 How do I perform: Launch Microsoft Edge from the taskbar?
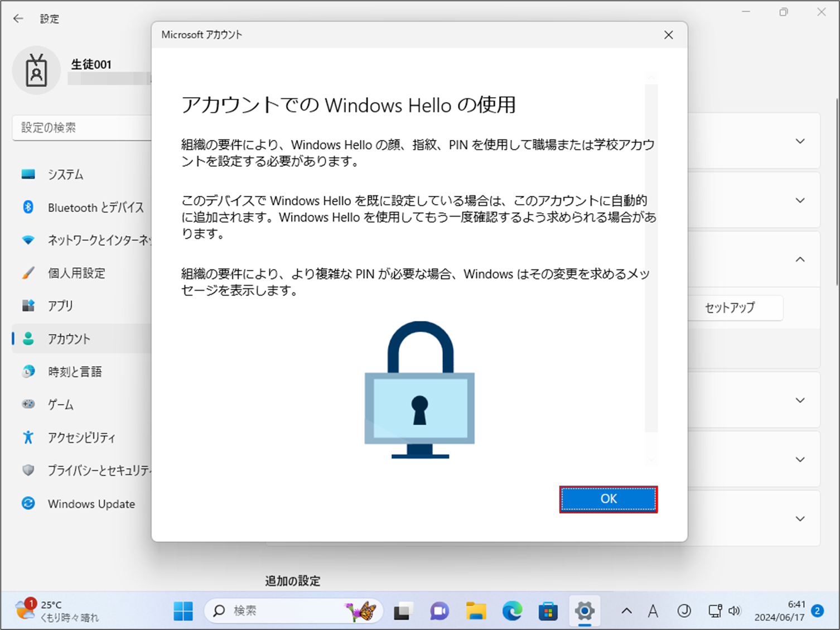512,611
